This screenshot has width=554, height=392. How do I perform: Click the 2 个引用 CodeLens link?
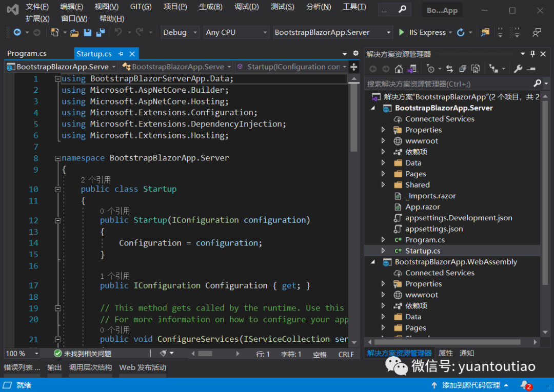coord(96,180)
